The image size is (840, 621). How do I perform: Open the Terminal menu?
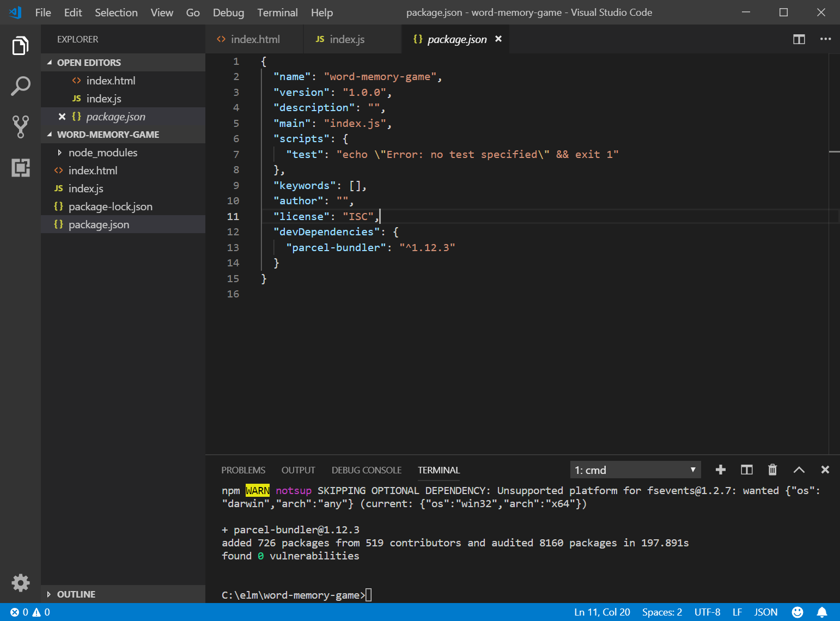pyautogui.click(x=277, y=13)
